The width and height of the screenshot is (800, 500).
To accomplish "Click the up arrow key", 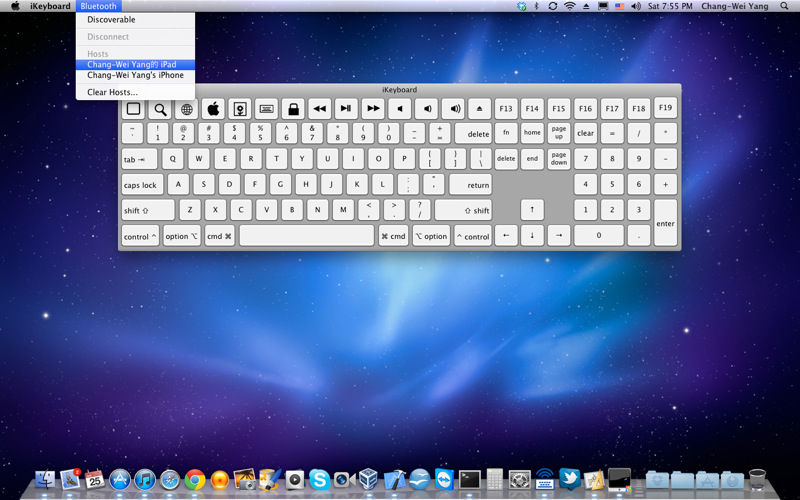I will coord(532,210).
